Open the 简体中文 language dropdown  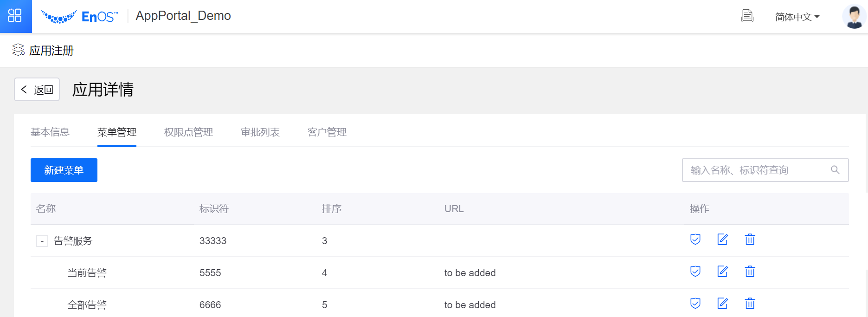[x=797, y=17]
